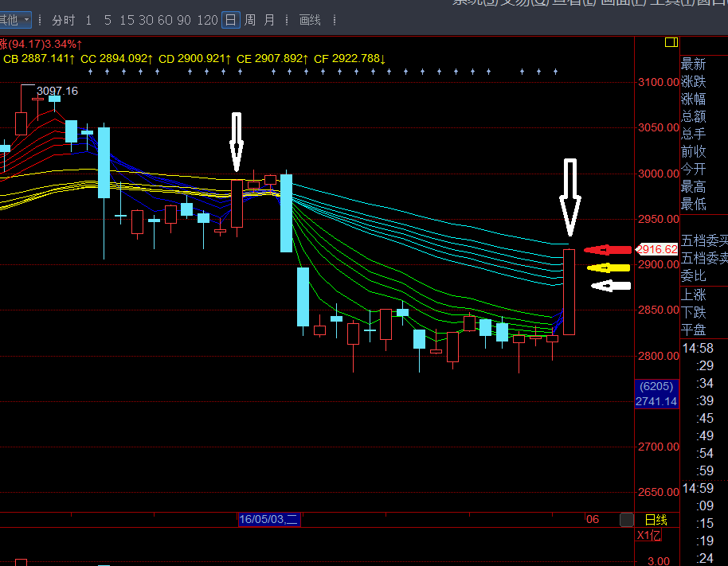Switch chart period to 月 monthly
The width and height of the screenshot is (728, 566).
point(269,20)
